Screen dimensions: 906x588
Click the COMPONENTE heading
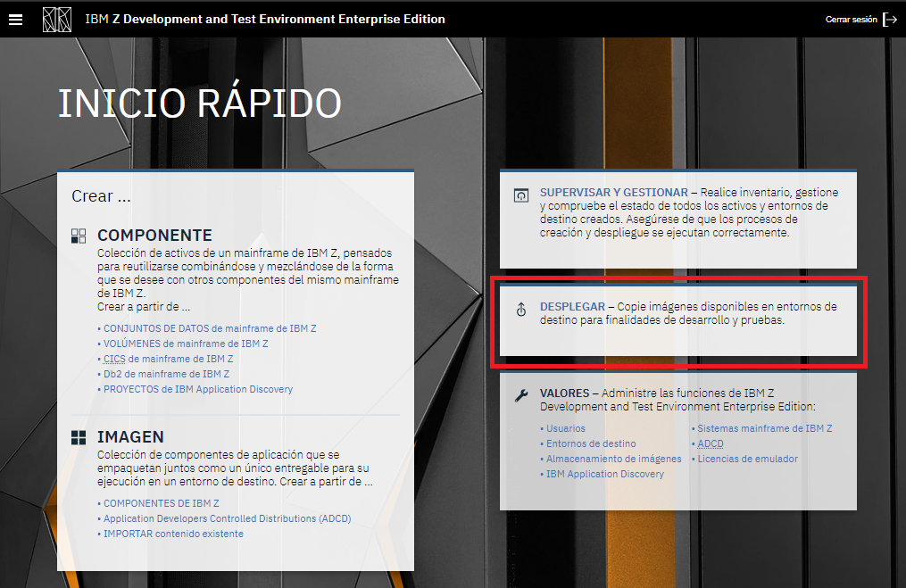coord(154,236)
